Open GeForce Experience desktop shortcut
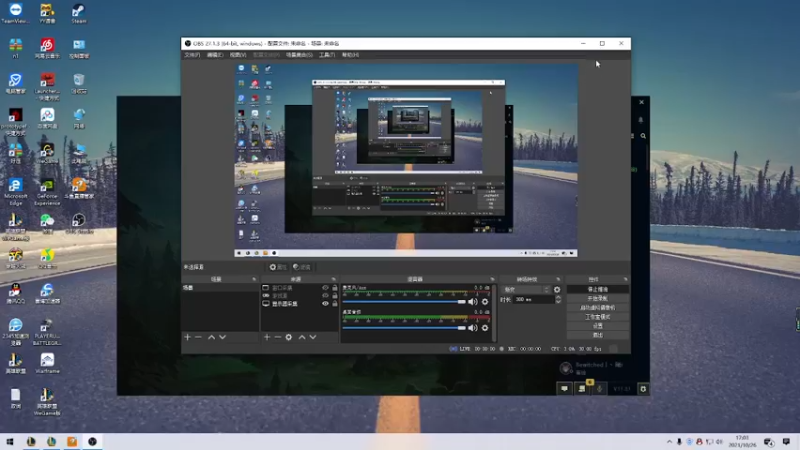 pyautogui.click(x=47, y=192)
